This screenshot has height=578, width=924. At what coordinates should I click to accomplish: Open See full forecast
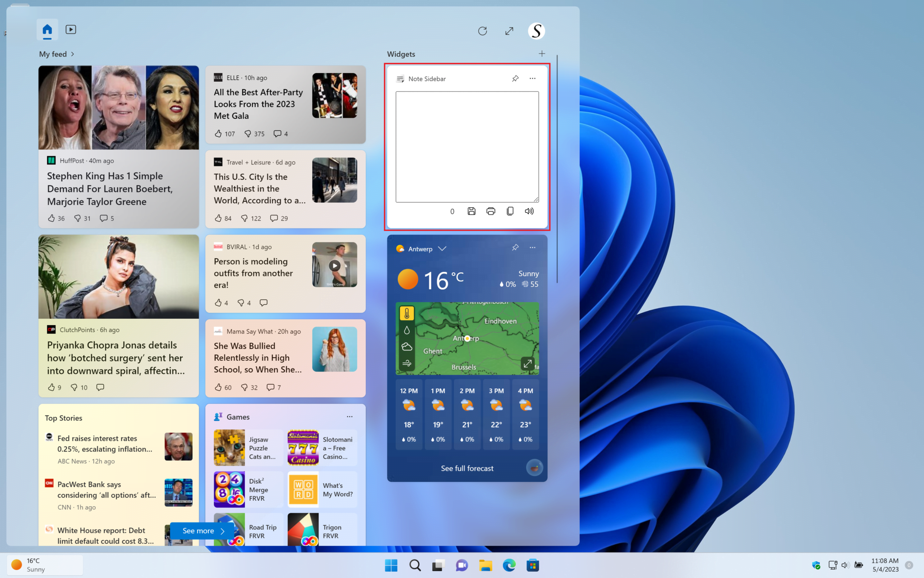tap(467, 468)
